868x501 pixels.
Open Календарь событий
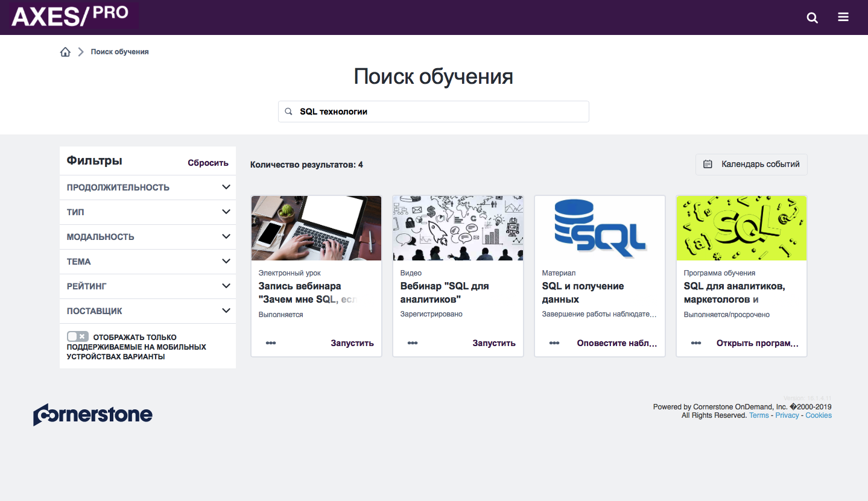point(751,164)
